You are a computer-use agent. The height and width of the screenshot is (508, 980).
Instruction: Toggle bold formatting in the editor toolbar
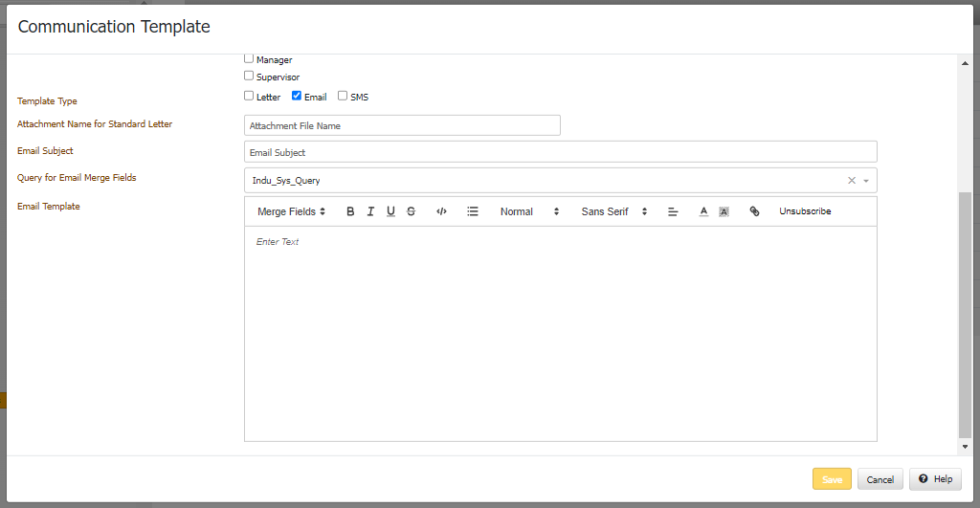click(x=350, y=211)
